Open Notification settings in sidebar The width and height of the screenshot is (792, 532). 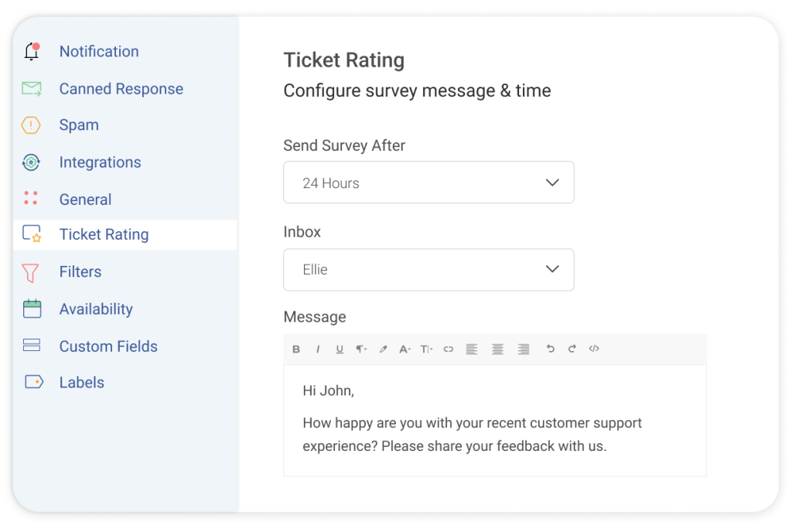(99, 52)
